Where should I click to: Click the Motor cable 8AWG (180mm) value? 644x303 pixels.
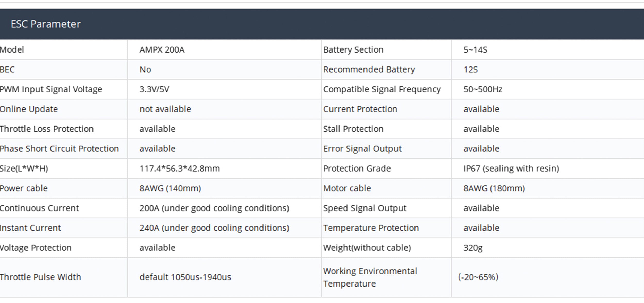[494, 188]
